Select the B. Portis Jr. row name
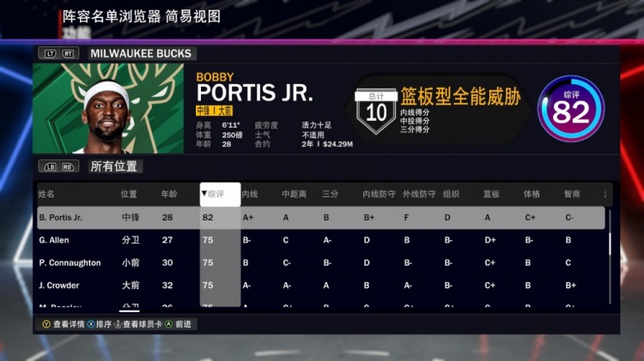This screenshot has width=644, height=361. pyautogui.click(x=61, y=218)
